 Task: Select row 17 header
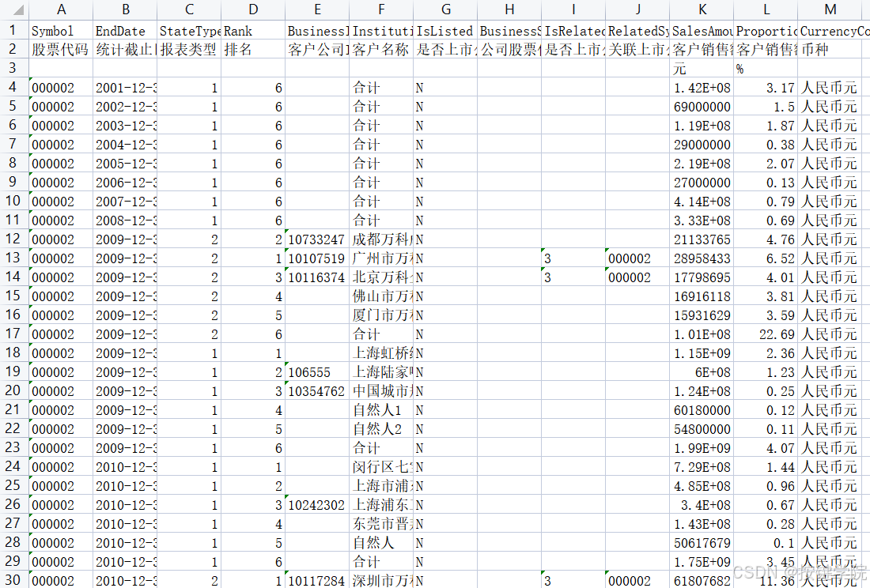[x=14, y=334]
